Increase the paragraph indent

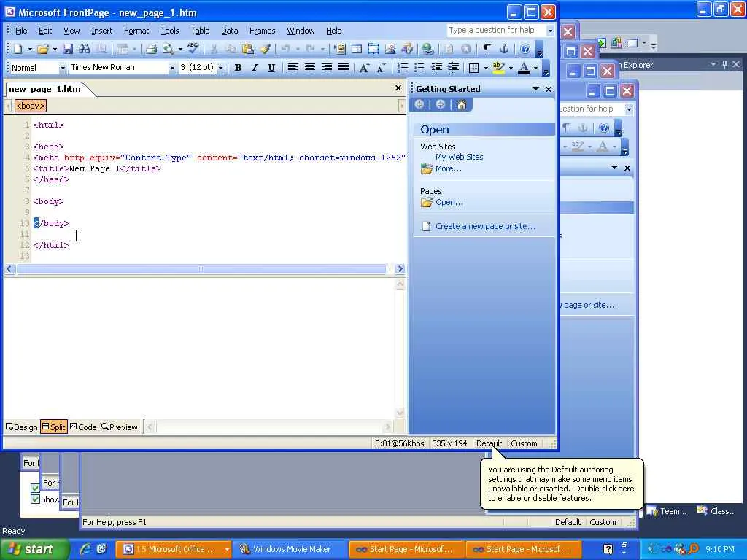[x=453, y=68]
